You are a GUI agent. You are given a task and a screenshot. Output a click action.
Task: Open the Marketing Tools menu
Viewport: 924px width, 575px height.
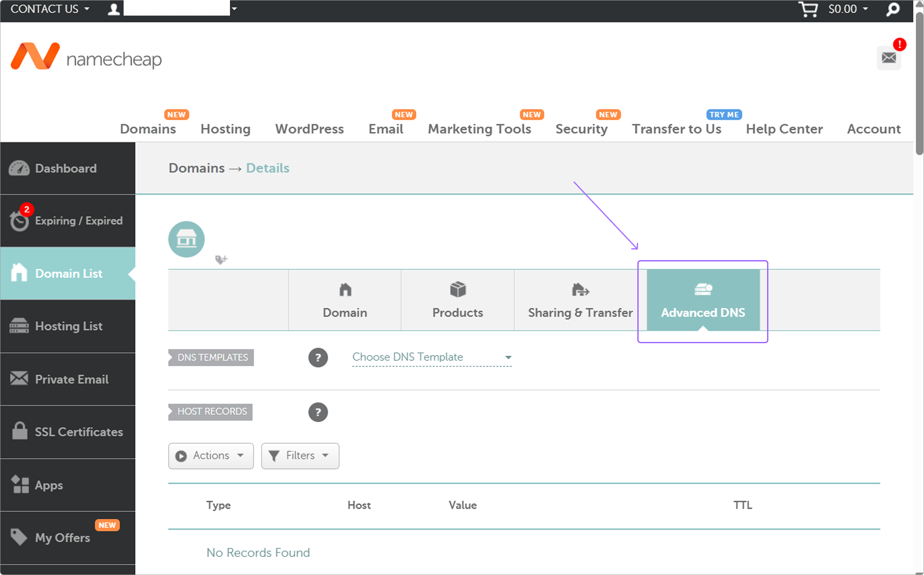tap(479, 129)
